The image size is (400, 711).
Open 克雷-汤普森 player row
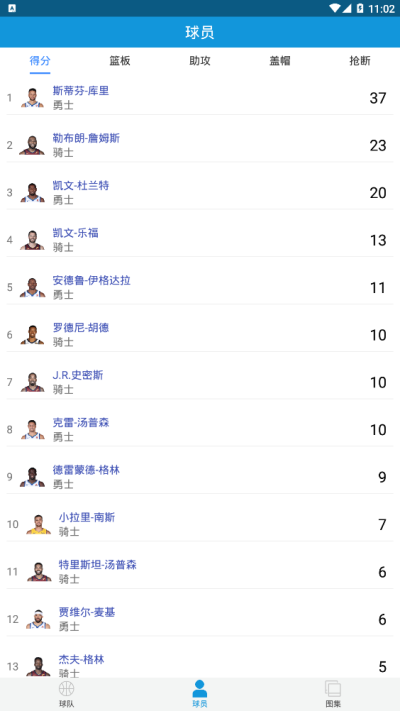(x=200, y=429)
